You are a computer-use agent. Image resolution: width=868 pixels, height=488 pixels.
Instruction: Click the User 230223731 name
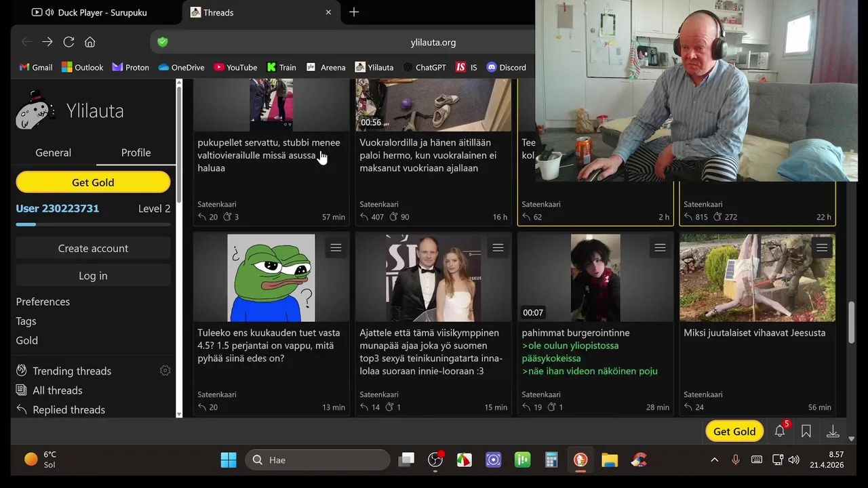point(57,209)
